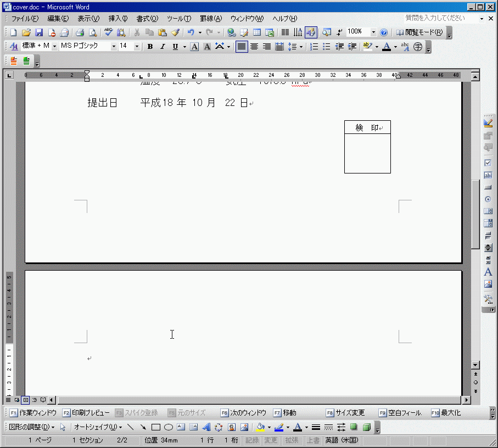Click the 閲覧モード reading mode button
The height and width of the screenshot is (448, 498).
[x=419, y=32]
